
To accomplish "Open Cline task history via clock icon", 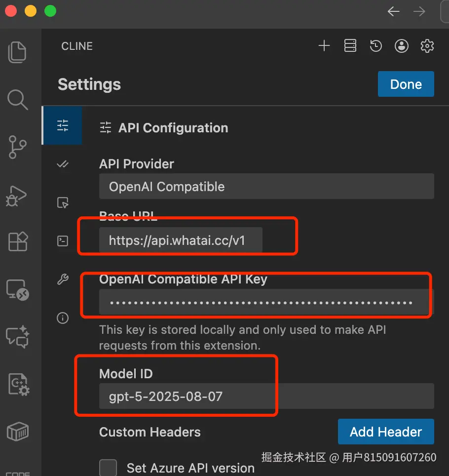I will [375, 45].
